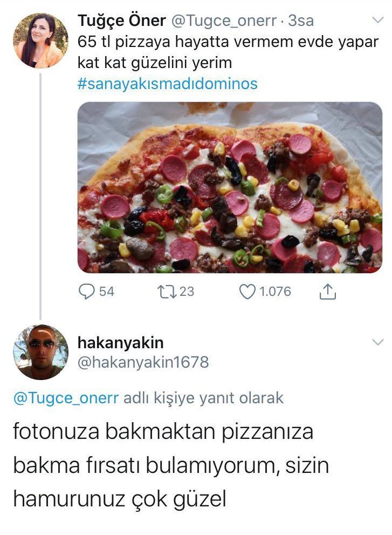Click the 23 retweets count
This screenshot has height=535, width=392.
[x=187, y=292]
